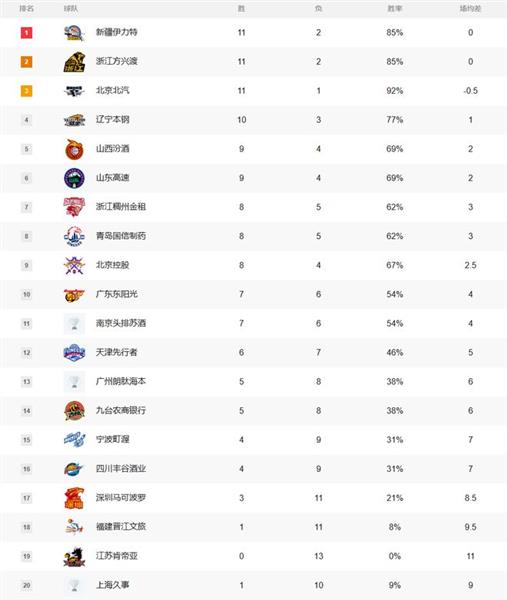Sort by the 胜 wins column header
The width and height of the screenshot is (507, 600).
[241, 8]
